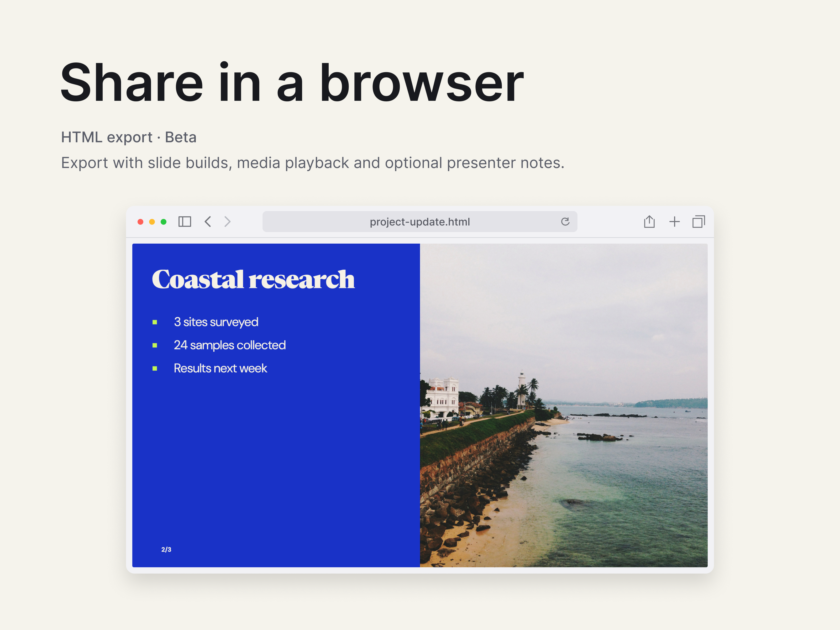
Task: Click the coastal lighthouse photo
Action: (x=564, y=405)
